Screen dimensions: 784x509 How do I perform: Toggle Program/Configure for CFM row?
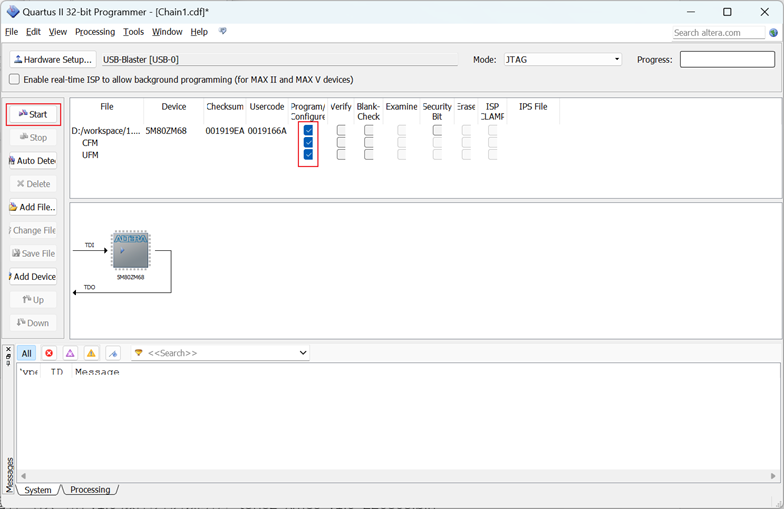coord(308,142)
